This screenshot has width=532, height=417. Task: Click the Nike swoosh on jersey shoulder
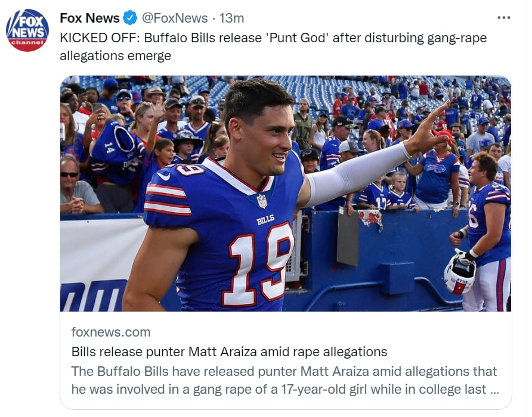click(163, 176)
